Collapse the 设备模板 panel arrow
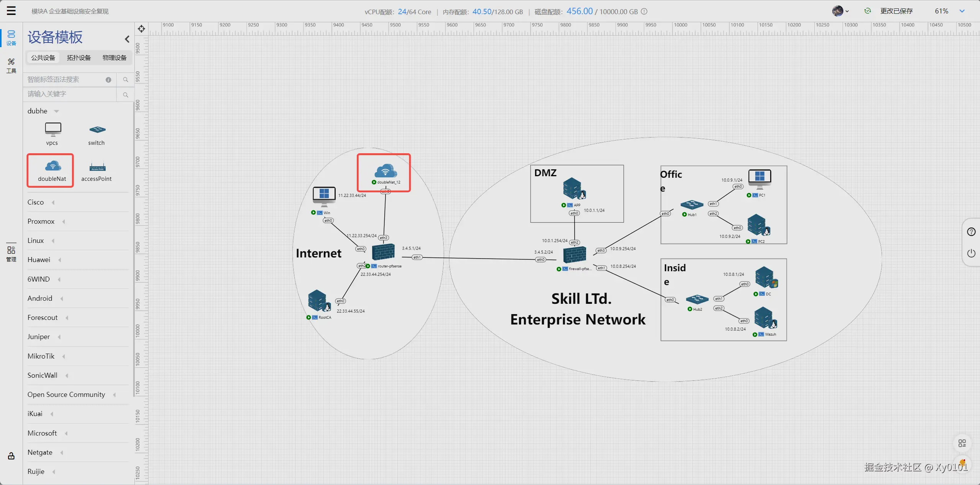 point(127,39)
